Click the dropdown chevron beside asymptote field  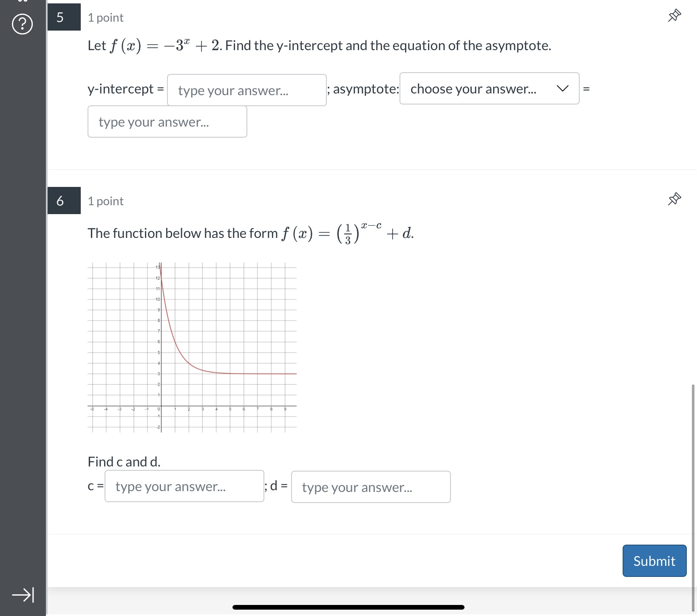click(x=562, y=89)
